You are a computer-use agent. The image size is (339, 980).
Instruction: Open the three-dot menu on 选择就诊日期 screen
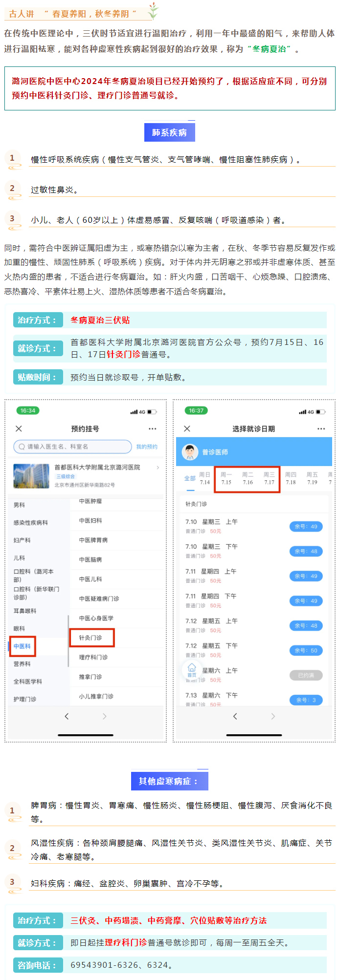click(x=321, y=428)
